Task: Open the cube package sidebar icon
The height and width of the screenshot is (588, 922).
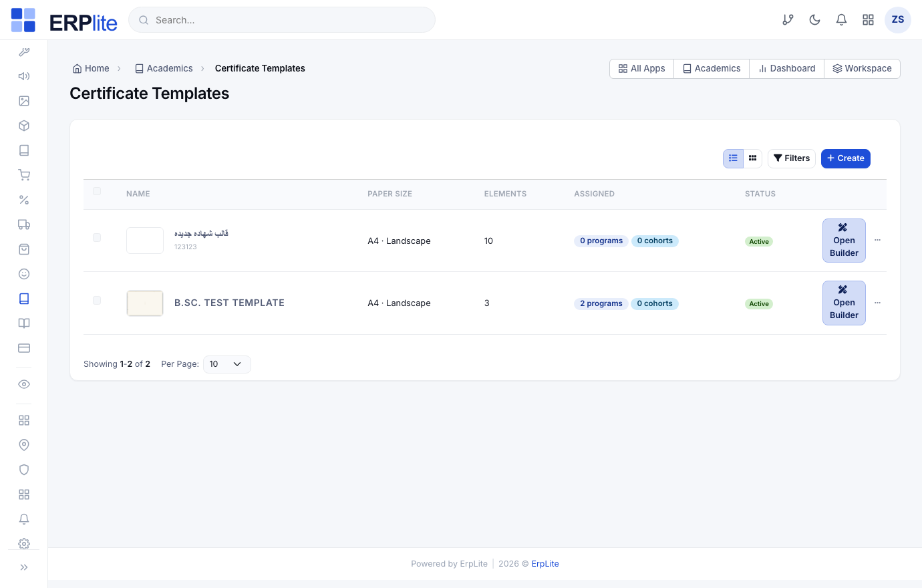Action: pyautogui.click(x=24, y=126)
